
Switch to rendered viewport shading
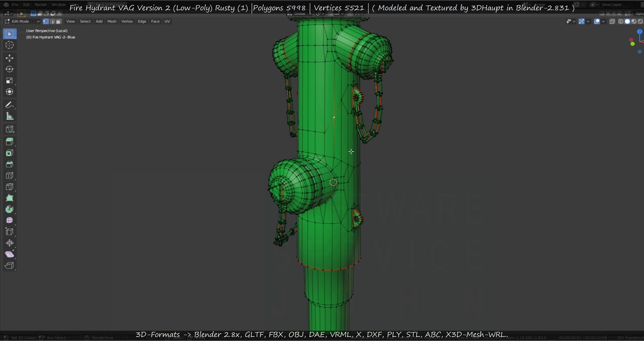coord(640,22)
